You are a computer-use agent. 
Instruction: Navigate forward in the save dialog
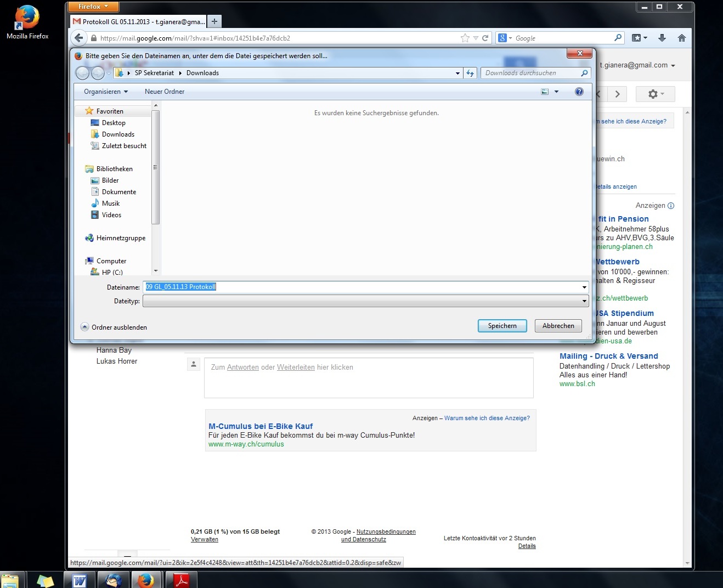point(98,73)
